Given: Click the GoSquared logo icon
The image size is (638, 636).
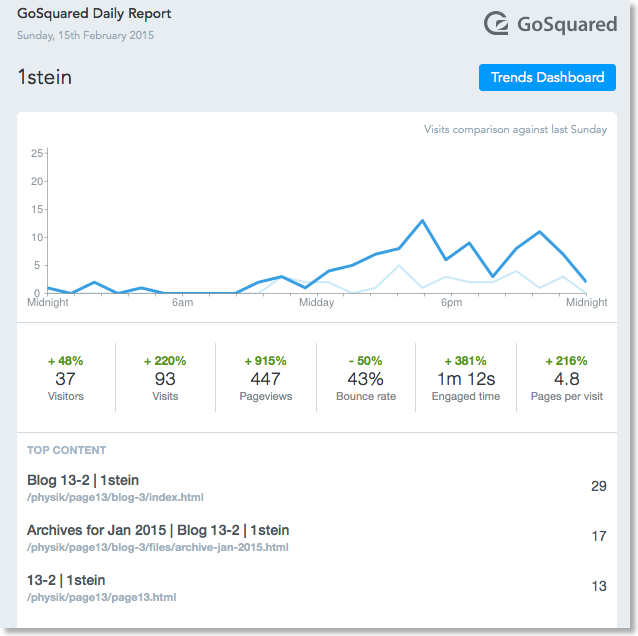Looking at the screenshot, I should click(496, 24).
